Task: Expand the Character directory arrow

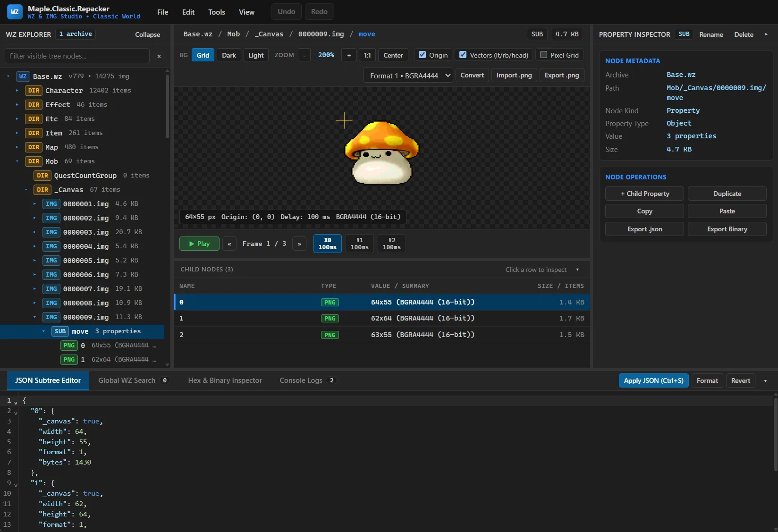Action: (x=17, y=91)
